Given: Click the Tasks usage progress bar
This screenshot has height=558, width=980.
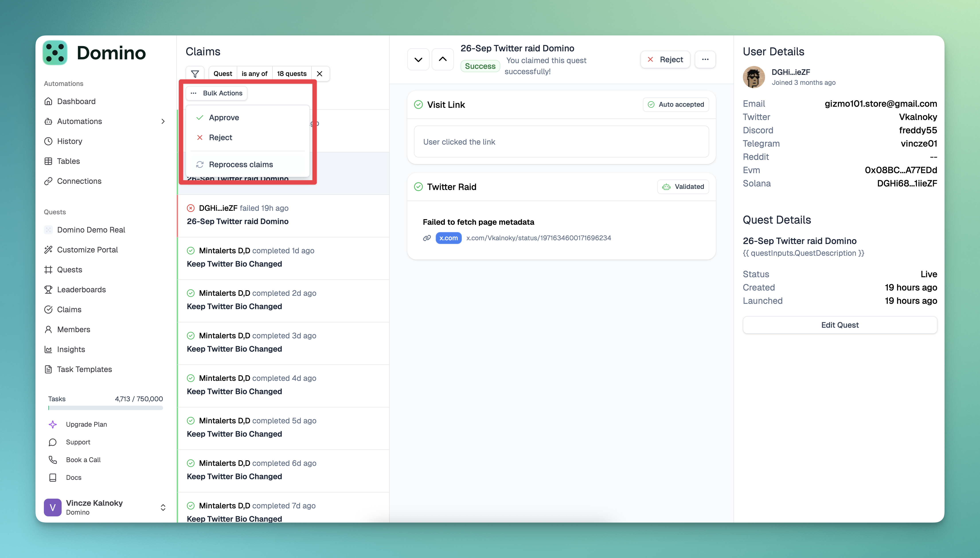Looking at the screenshot, I should (105, 408).
